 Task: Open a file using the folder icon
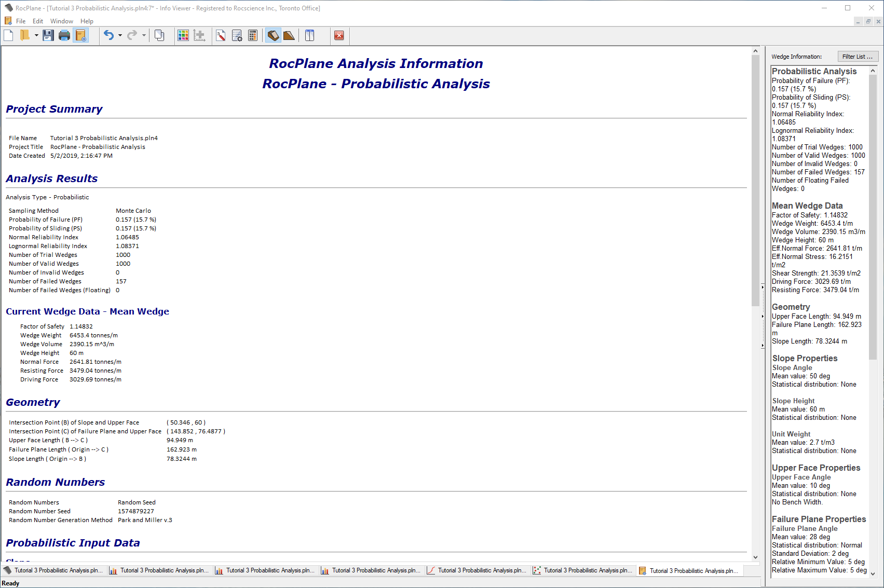[24, 35]
